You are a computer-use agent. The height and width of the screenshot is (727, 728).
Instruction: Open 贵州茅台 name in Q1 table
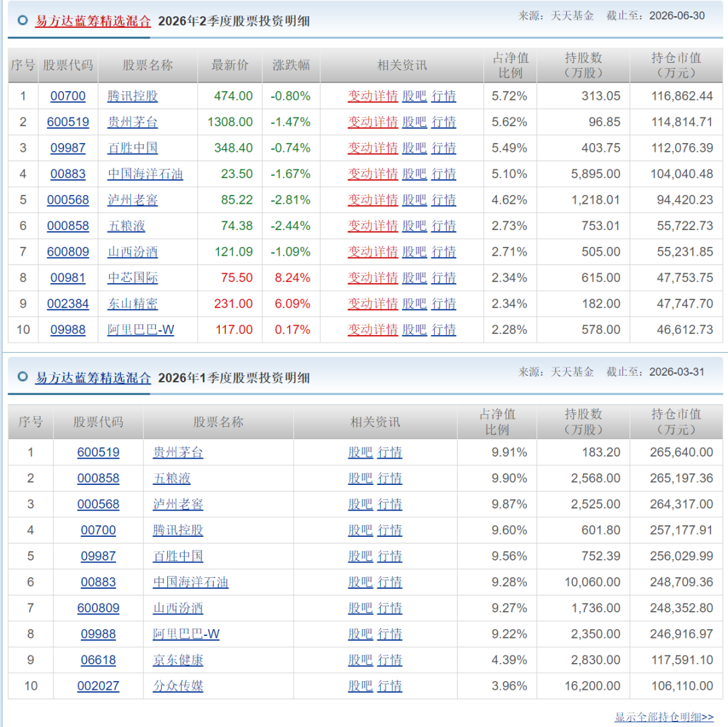(x=178, y=453)
